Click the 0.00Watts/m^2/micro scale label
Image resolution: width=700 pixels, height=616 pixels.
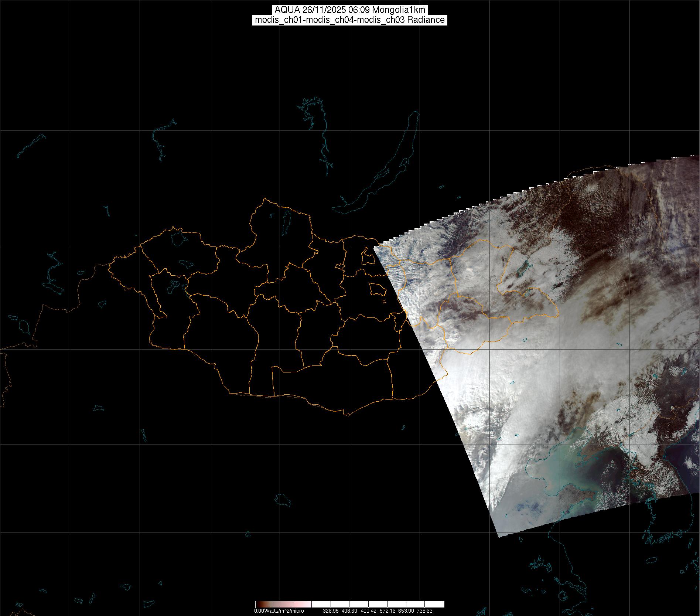[279, 611]
